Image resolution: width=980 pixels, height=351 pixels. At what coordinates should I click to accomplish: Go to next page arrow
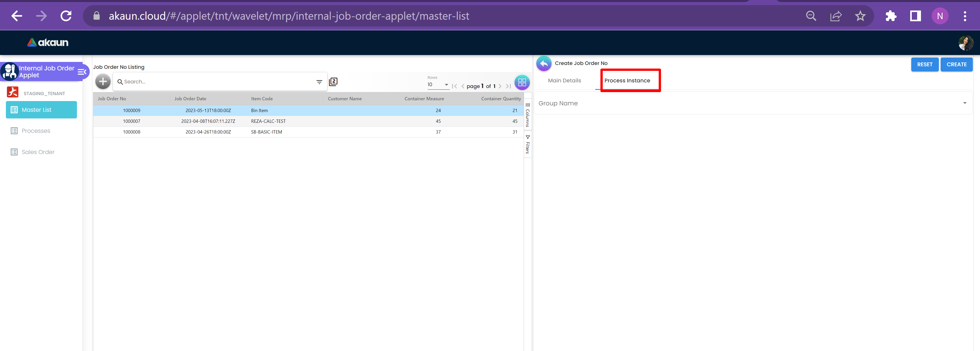[x=500, y=86]
